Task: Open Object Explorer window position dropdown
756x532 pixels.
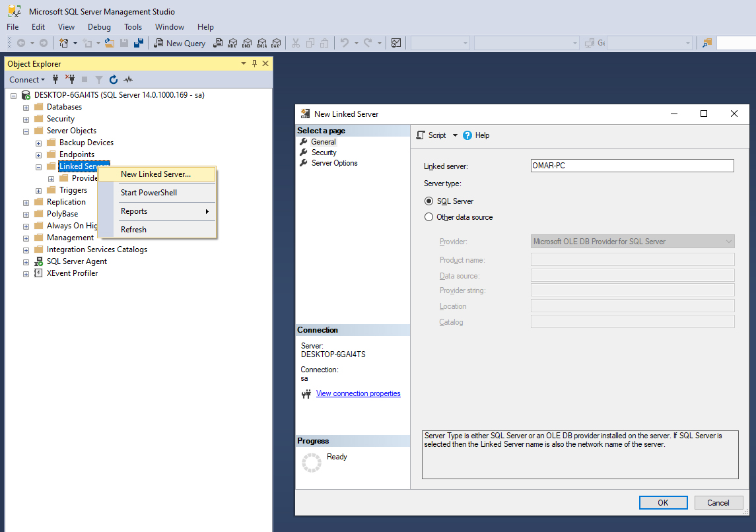Action: pos(244,63)
